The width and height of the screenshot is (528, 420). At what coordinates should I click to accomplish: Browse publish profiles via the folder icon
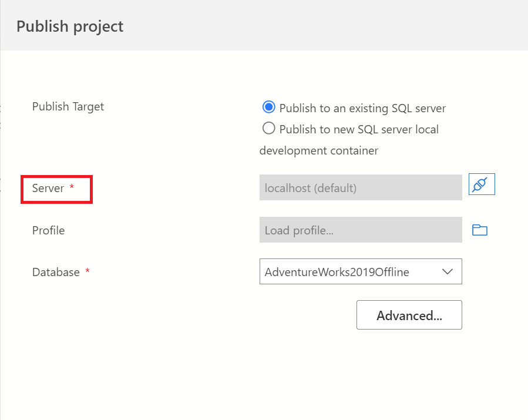coord(480,230)
